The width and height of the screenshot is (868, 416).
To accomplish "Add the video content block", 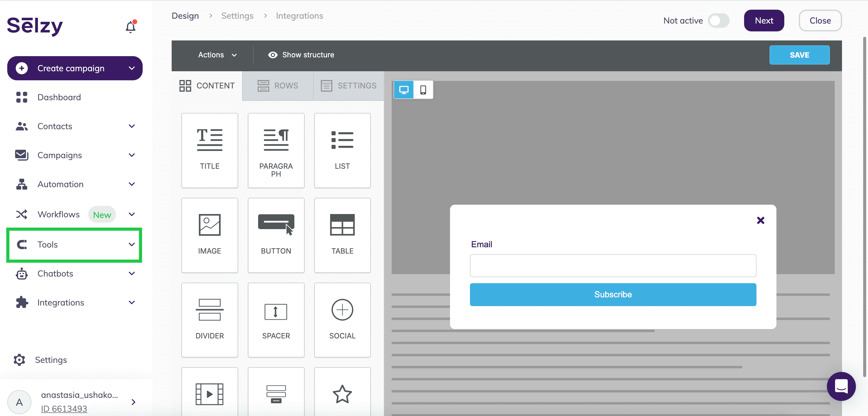I will pyautogui.click(x=209, y=392).
